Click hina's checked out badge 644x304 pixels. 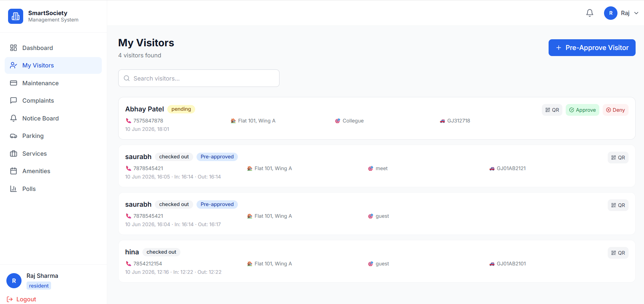[x=161, y=252]
